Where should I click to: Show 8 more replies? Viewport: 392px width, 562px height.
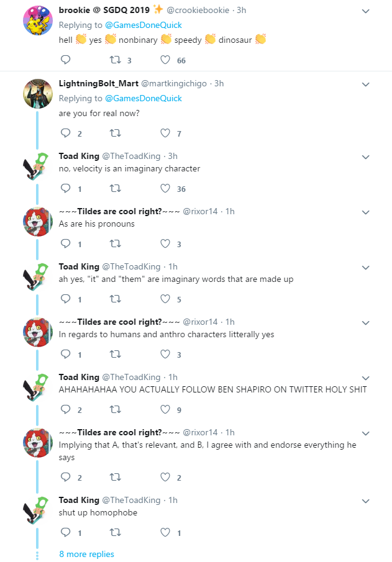click(x=86, y=554)
